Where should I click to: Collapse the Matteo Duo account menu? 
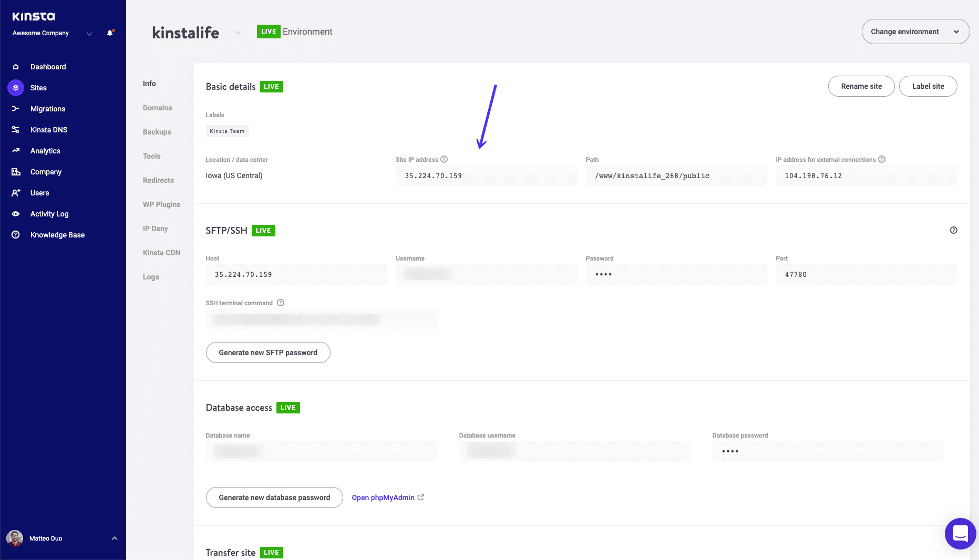click(x=114, y=538)
